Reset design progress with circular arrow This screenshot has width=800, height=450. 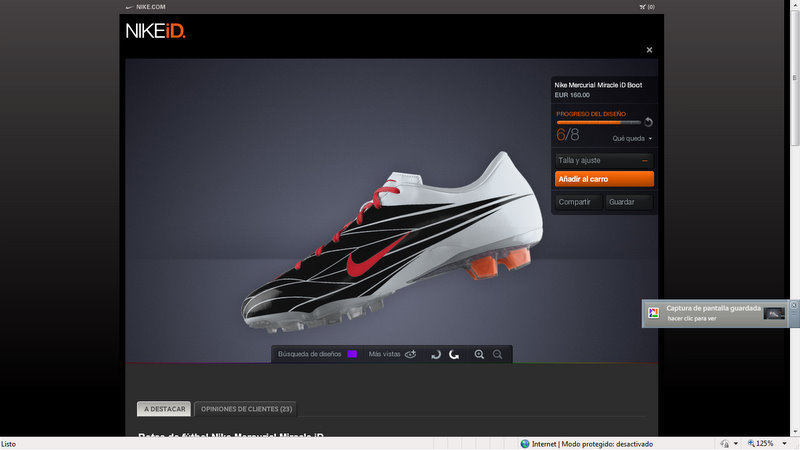point(648,122)
